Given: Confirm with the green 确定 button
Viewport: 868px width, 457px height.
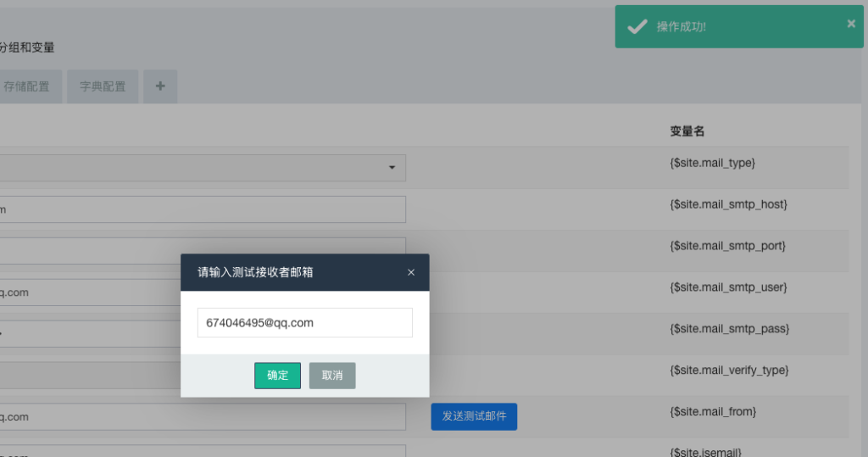Looking at the screenshot, I should pos(277,376).
